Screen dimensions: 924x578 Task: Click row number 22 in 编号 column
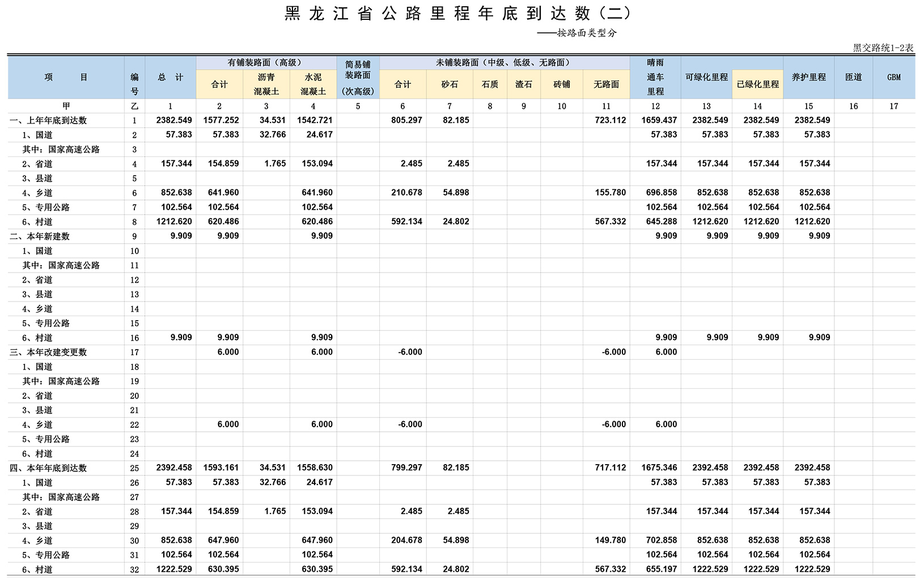coord(134,425)
